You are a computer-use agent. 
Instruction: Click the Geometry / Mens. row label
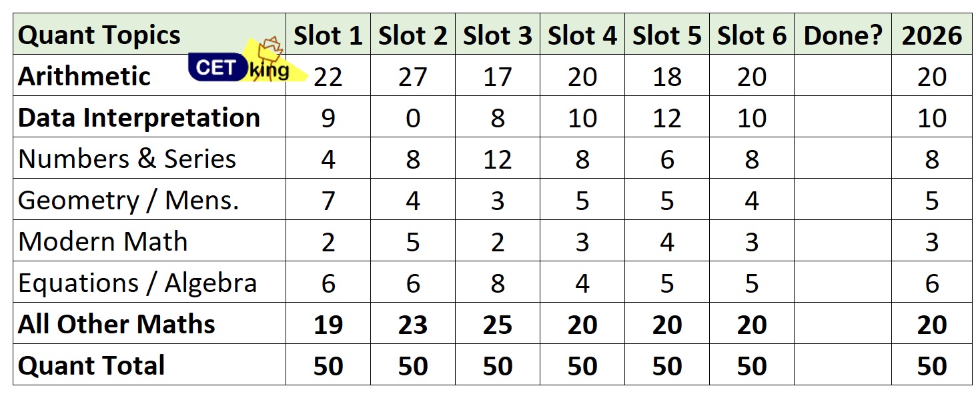coord(128,200)
